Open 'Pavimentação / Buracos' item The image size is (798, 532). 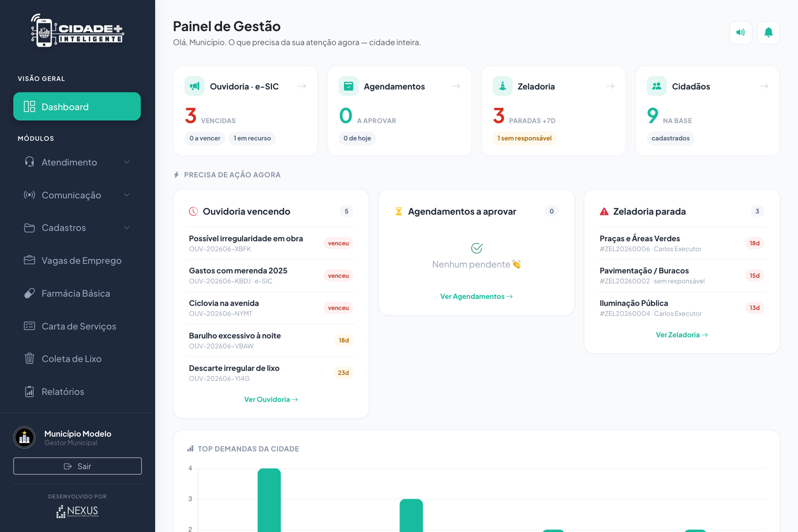(682, 276)
